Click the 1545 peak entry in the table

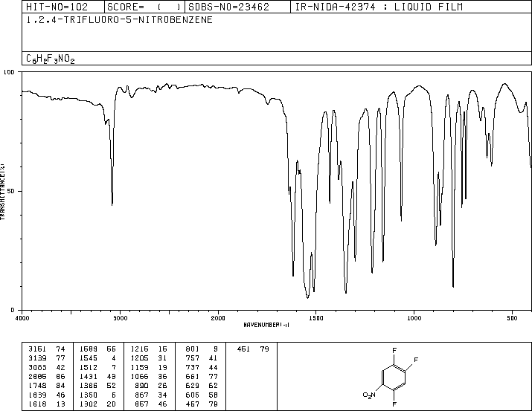(x=97, y=358)
